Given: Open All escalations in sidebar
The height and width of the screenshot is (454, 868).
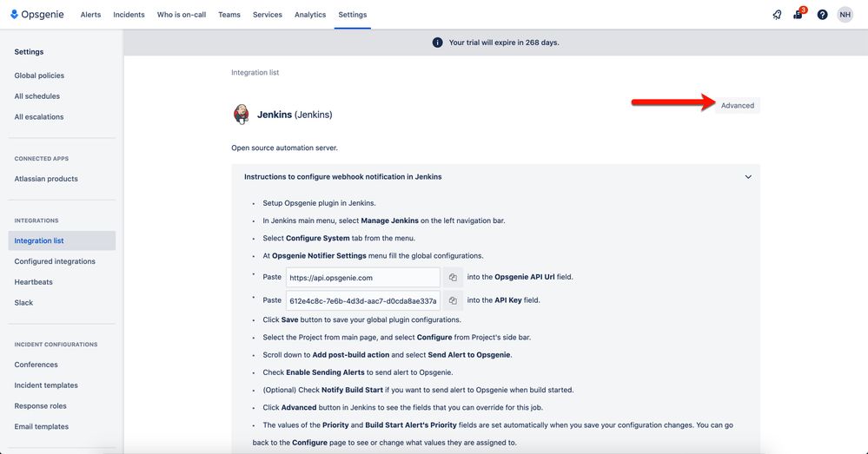Looking at the screenshot, I should pos(39,116).
